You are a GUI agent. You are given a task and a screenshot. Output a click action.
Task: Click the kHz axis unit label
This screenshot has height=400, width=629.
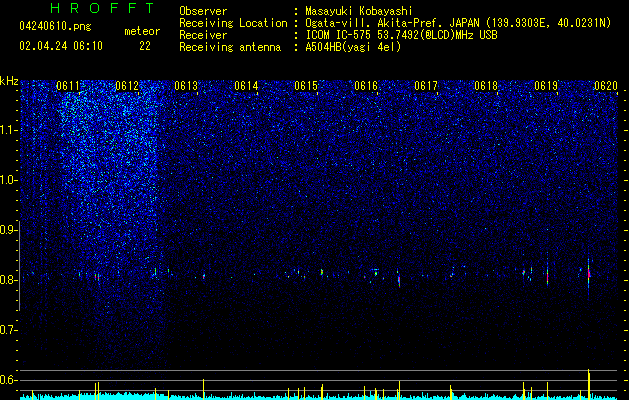point(9,81)
